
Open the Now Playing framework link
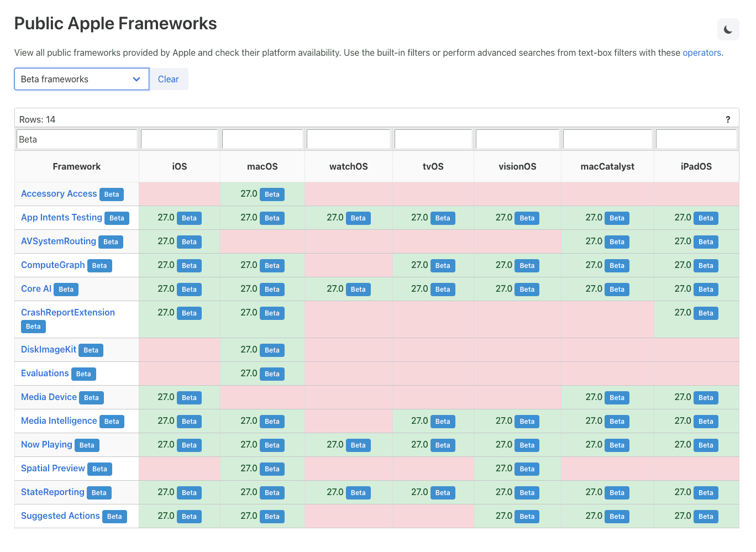click(x=46, y=444)
